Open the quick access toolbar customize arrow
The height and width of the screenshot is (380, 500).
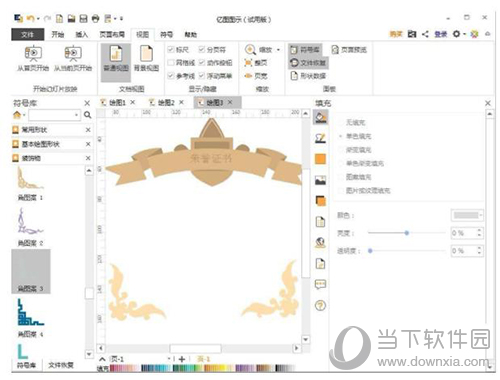coord(121,19)
